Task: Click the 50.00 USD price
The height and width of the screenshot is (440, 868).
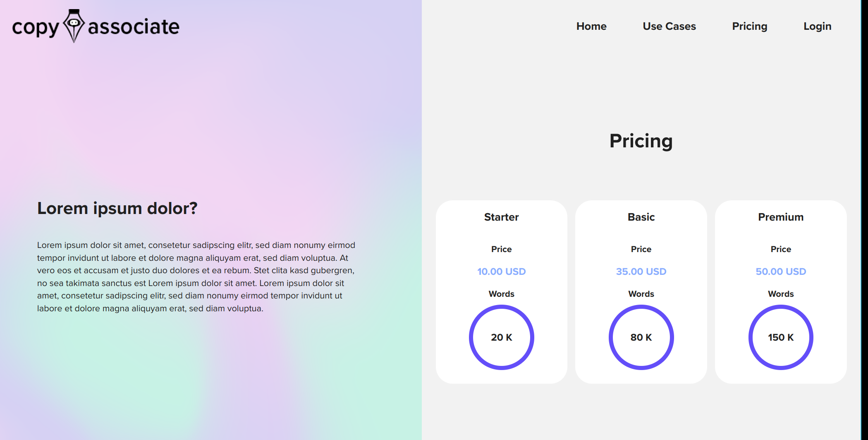Action: pos(781,272)
